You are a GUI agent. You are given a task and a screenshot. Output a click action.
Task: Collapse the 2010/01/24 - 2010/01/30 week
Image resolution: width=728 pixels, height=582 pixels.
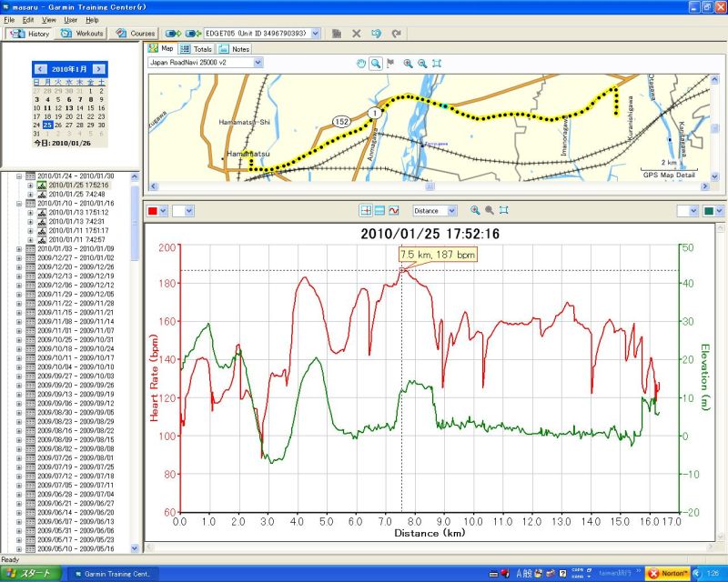(x=19, y=176)
